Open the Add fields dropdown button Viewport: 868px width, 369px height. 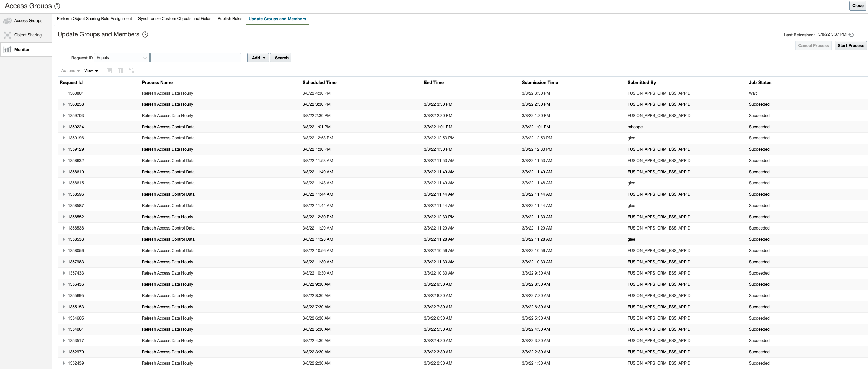point(258,58)
